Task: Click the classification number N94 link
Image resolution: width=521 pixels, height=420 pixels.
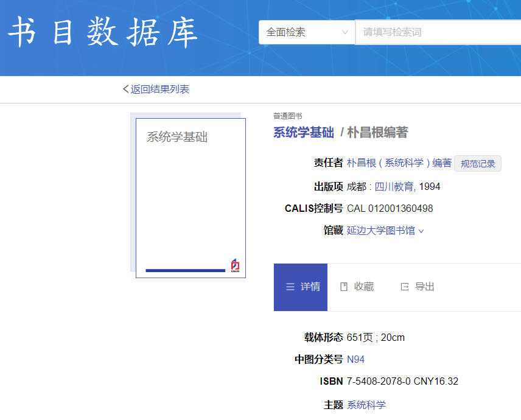Action: coord(355,359)
